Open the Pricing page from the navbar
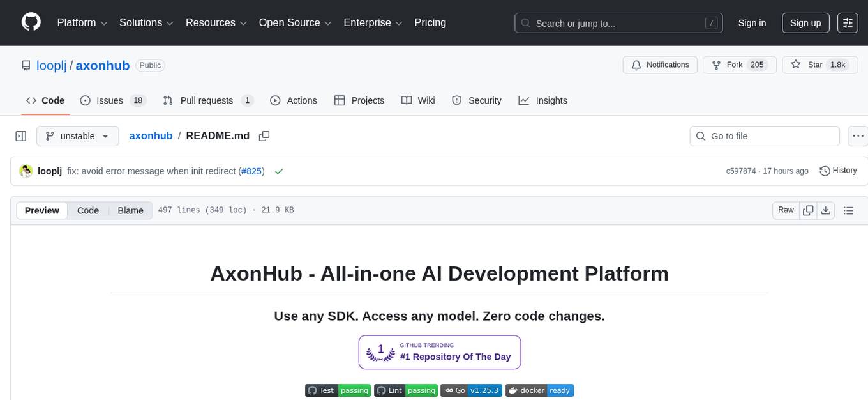Screen dimensions: 868x400 (430, 22)
